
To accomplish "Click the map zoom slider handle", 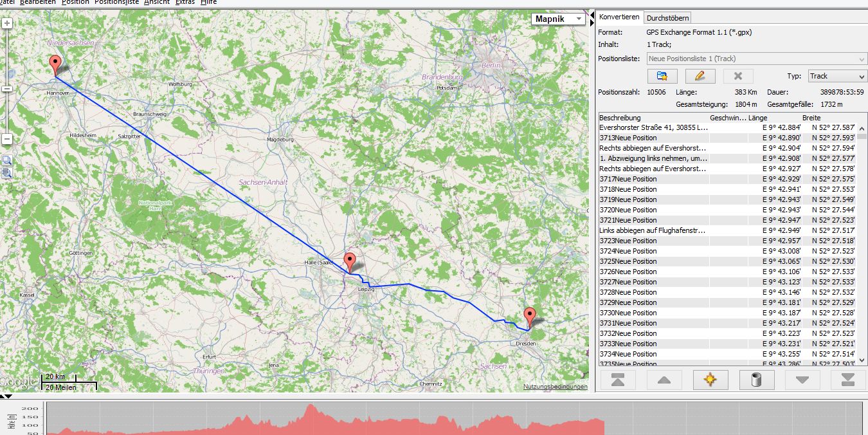I will [x=7, y=88].
